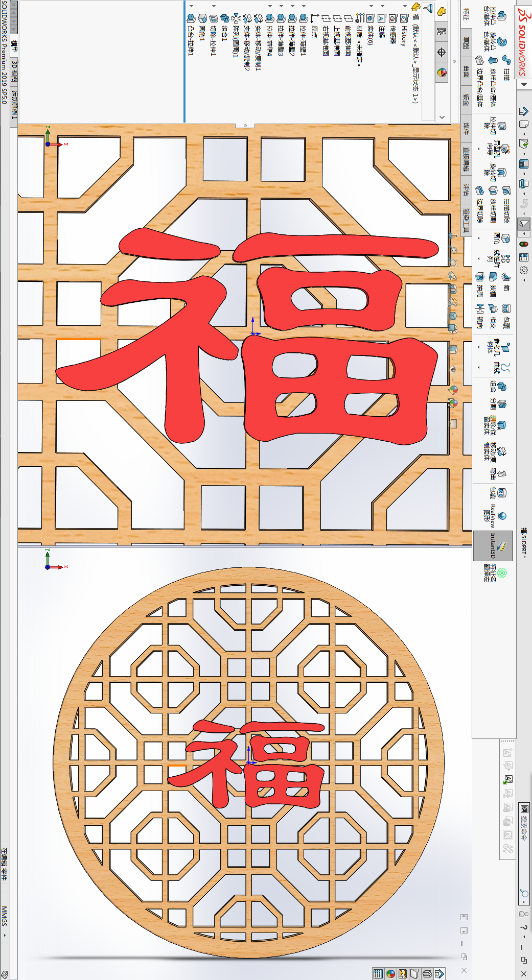Screen dimensions: 532x980
Task: Open the 渲染工具 render tools tab
Action: 466,220
